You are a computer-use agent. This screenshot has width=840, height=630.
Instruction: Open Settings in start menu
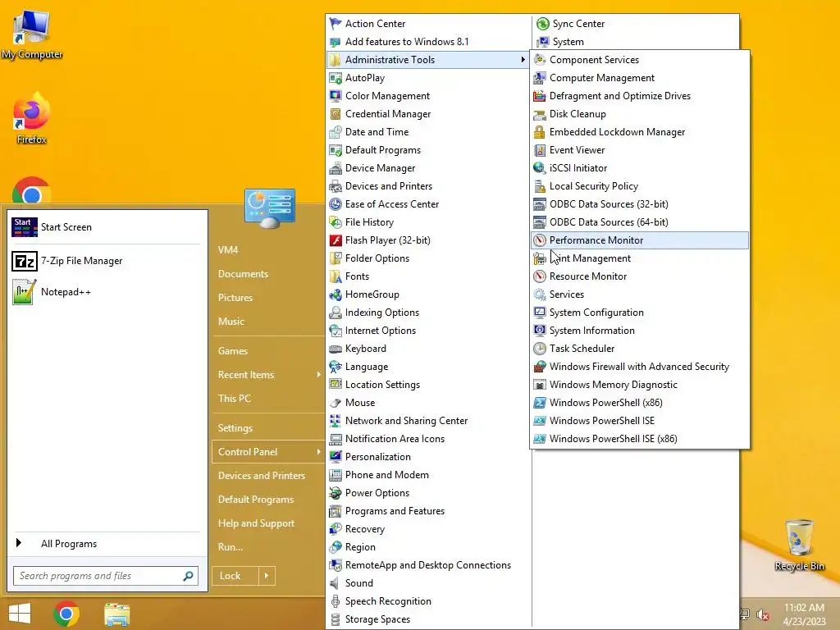[x=235, y=428]
